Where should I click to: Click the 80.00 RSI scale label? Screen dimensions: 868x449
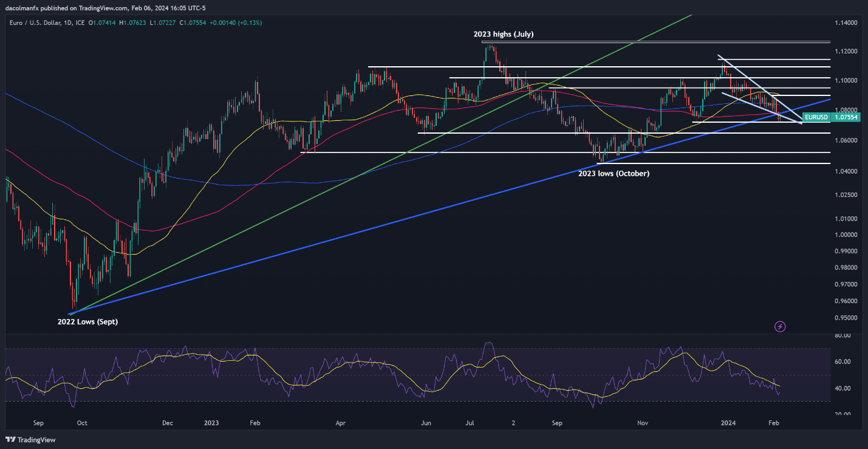[842, 335]
